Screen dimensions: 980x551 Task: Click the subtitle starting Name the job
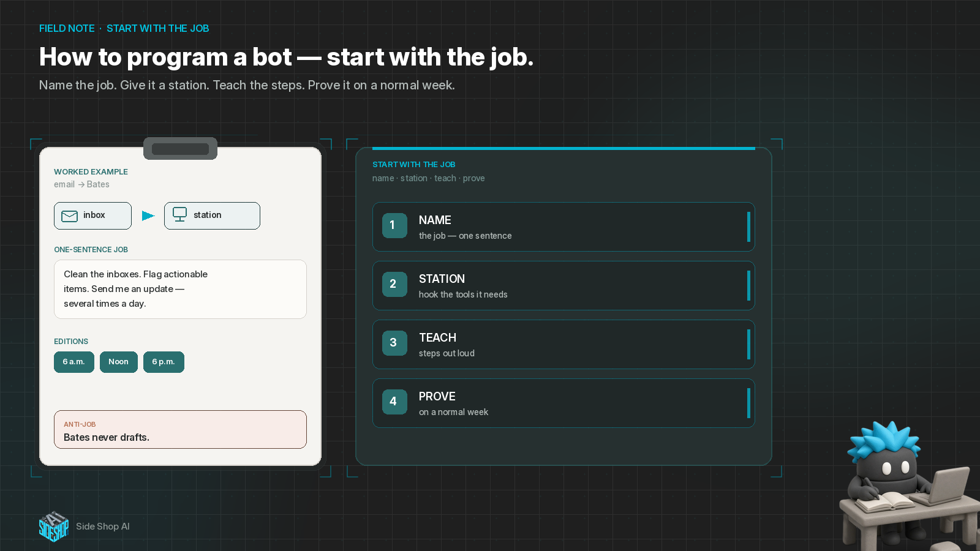pos(247,85)
